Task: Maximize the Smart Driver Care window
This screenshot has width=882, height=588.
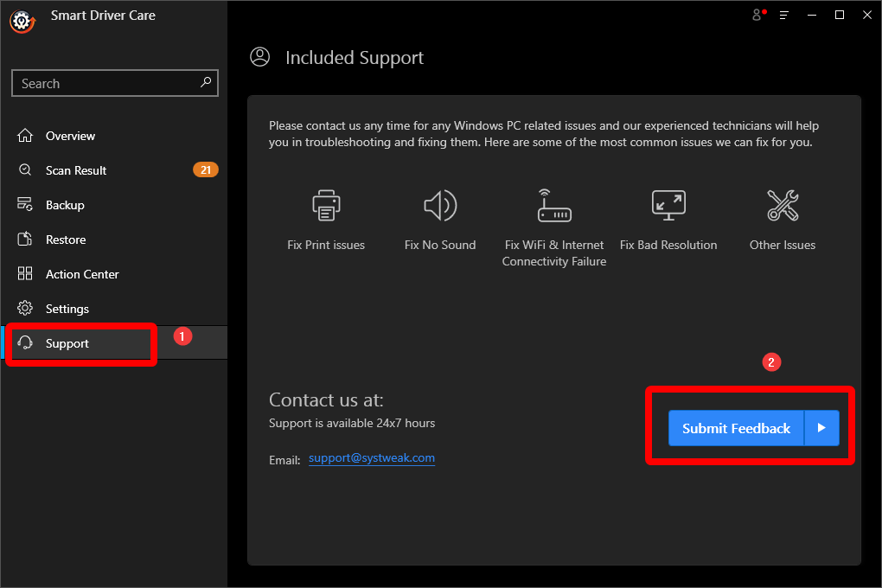Action: 840,16
